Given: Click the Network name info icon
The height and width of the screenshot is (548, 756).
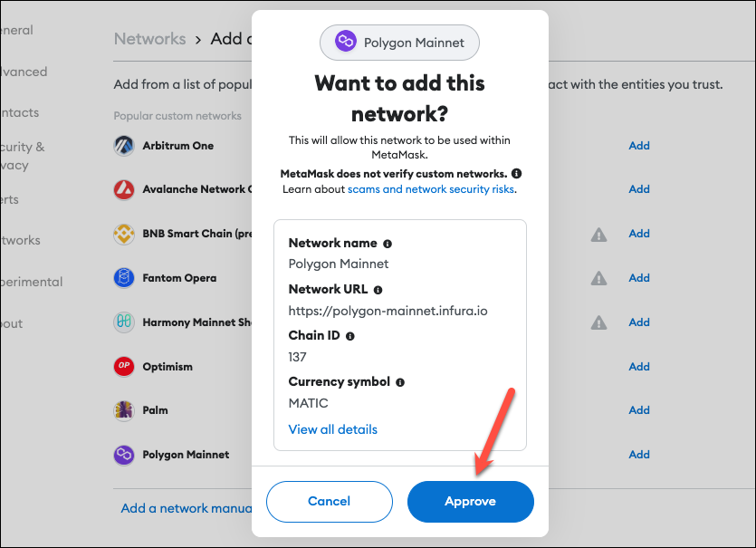Looking at the screenshot, I should coord(388,244).
